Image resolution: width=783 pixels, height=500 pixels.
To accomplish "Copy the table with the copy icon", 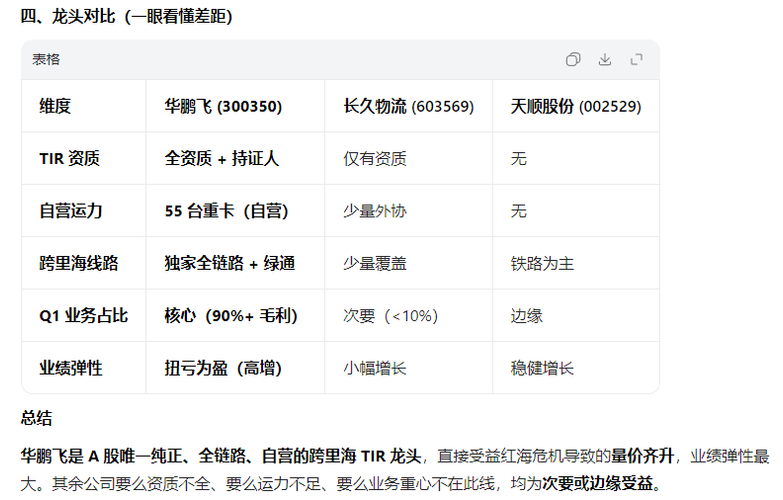I will pyautogui.click(x=573, y=59).
